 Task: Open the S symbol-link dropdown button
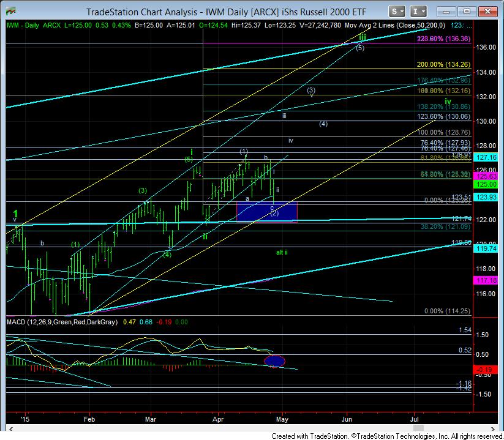tap(396, 12)
